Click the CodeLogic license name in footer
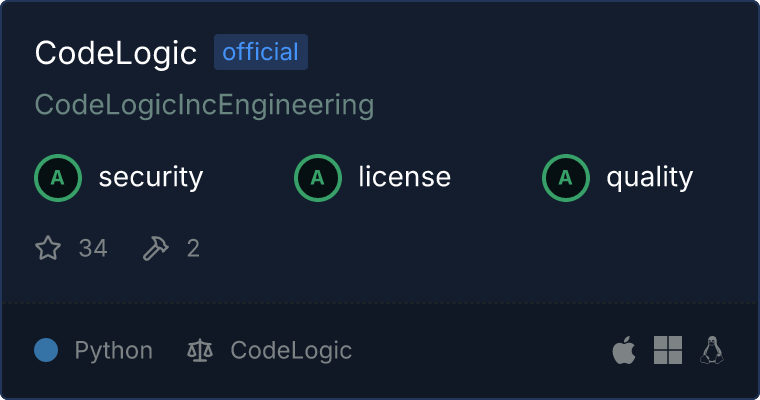 tap(291, 351)
